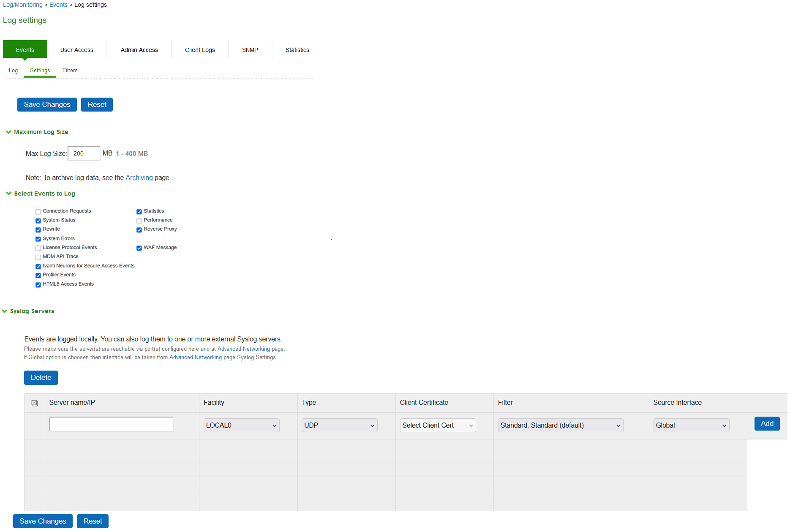The image size is (790, 532).
Task: Focus the Server name/IP input field
Action: [112, 424]
